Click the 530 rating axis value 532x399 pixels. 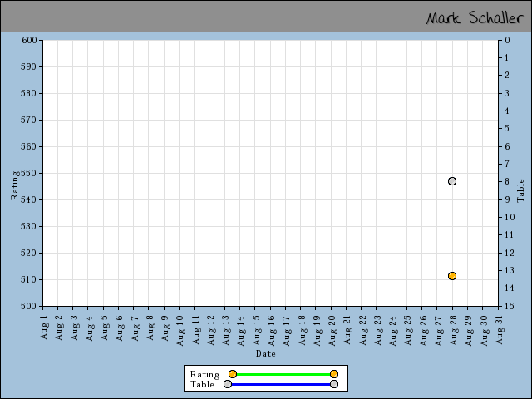coord(29,226)
